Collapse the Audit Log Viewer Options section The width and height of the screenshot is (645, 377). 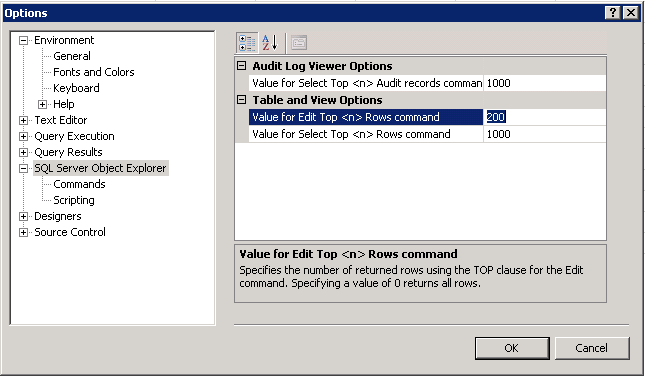[x=242, y=66]
